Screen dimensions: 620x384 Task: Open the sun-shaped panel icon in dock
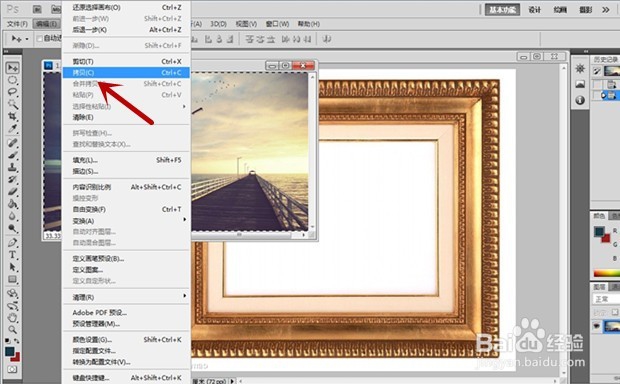580,68
